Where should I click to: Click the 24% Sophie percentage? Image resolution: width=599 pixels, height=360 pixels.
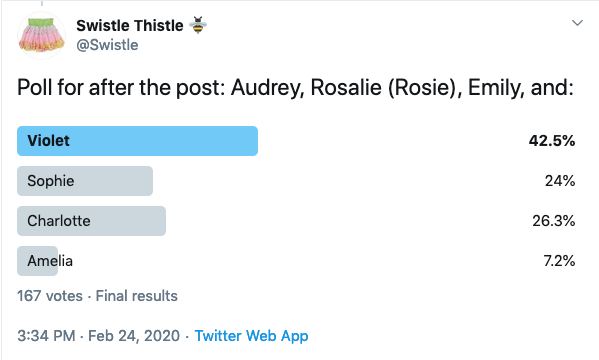(560, 181)
